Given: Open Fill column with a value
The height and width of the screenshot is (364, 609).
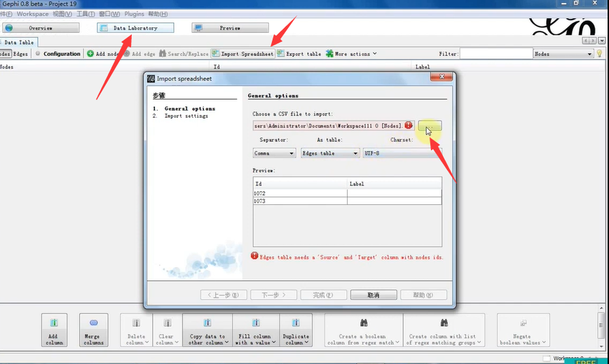Looking at the screenshot, I should click(256, 330).
